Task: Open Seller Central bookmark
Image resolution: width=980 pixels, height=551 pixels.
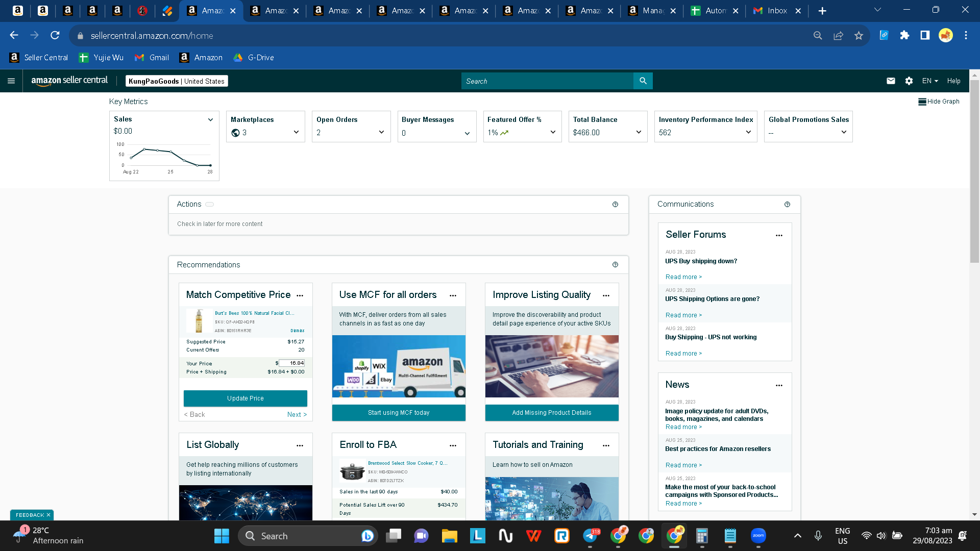Action: tap(39, 58)
